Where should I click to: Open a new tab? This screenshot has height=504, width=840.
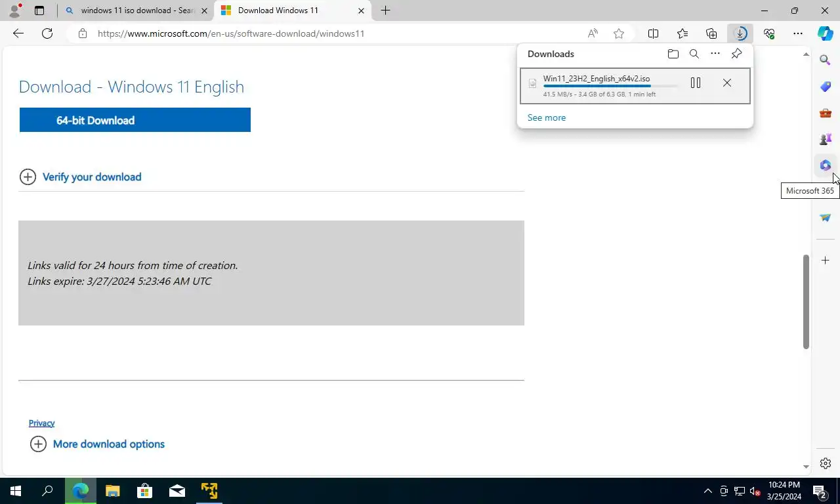click(385, 10)
